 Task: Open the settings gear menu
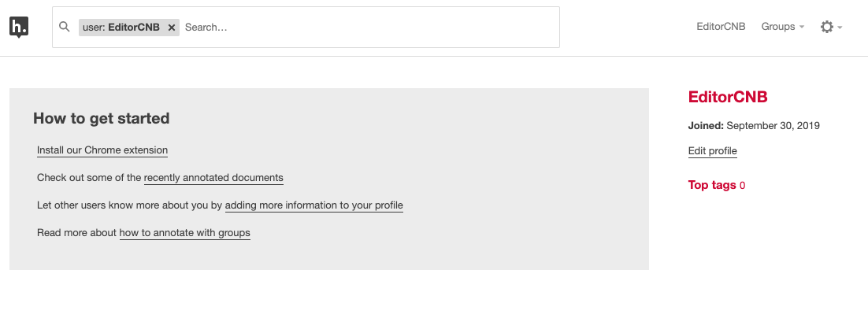point(826,27)
